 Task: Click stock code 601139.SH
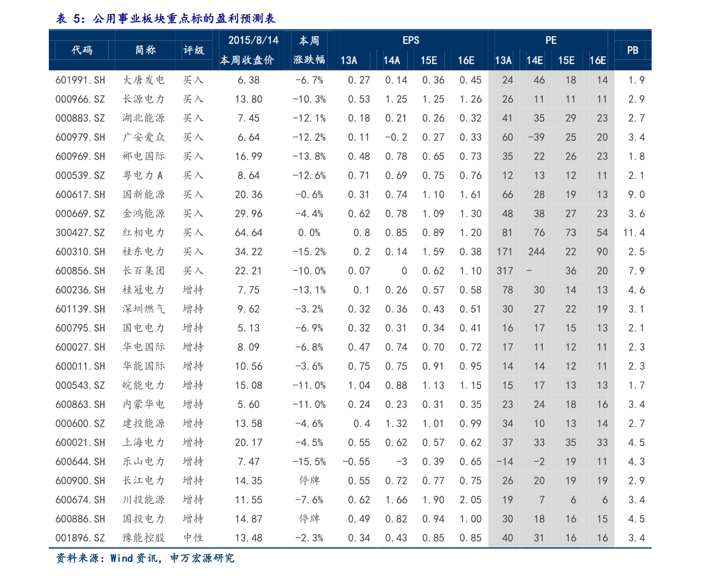[80, 309]
